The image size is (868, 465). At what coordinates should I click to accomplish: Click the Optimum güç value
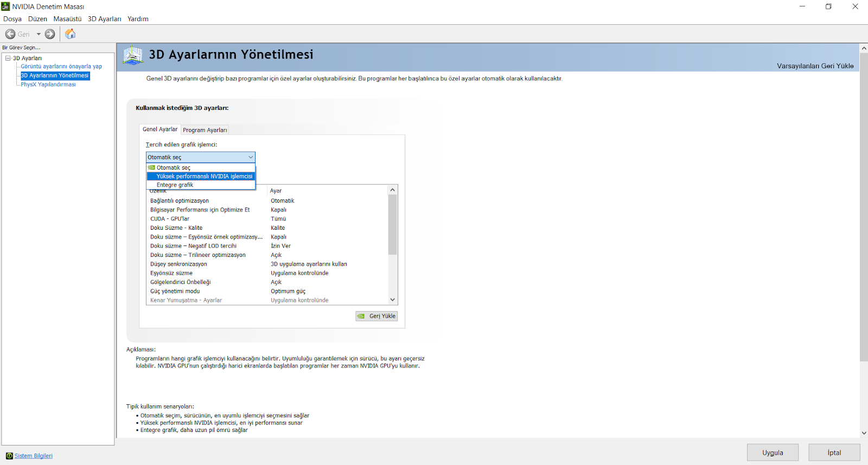click(x=288, y=291)
